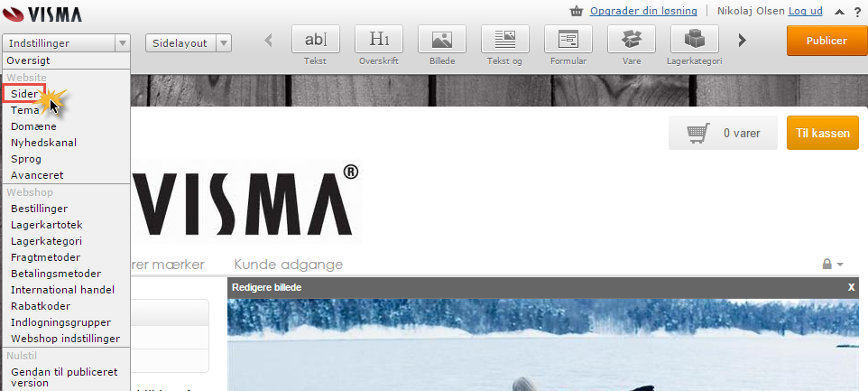
Task: Click the widget toolbar right arrow
Action: [x=743, y=40]
